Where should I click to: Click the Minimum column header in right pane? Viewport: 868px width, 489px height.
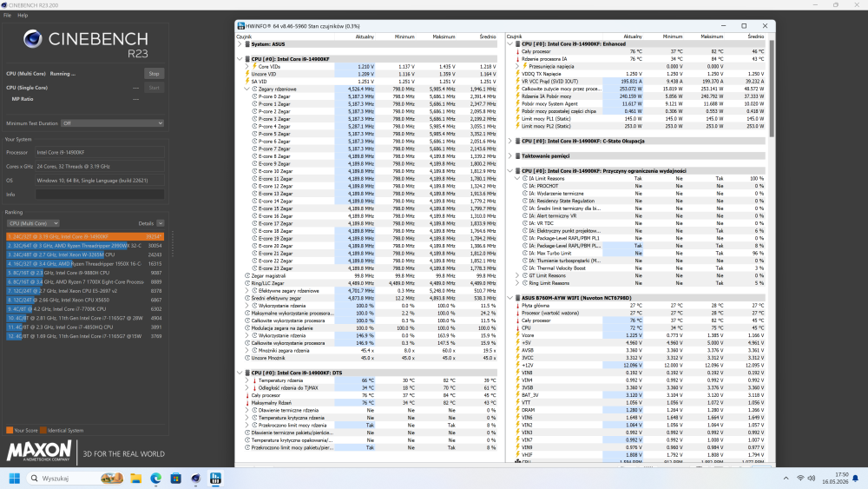click(673, 36)
